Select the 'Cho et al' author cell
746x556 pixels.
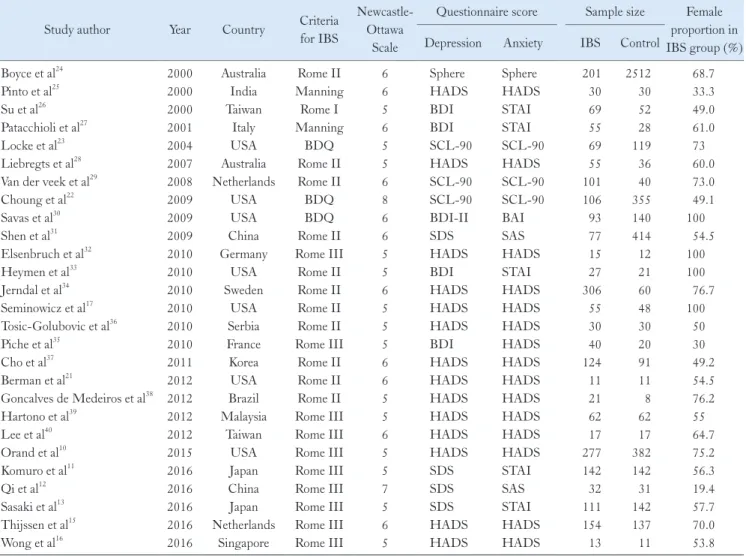point(28,362)
